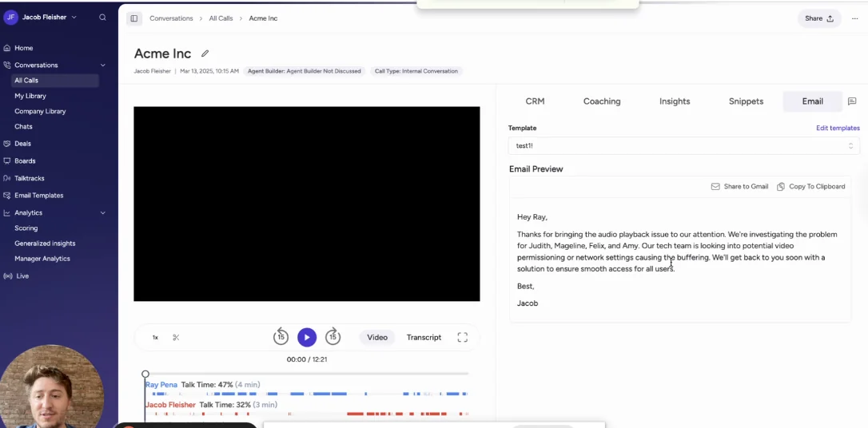Viewport: 868px width, 428px height.
Task: Open the Jacob Fleisher account dropdown
Action: tap(49, 17)
